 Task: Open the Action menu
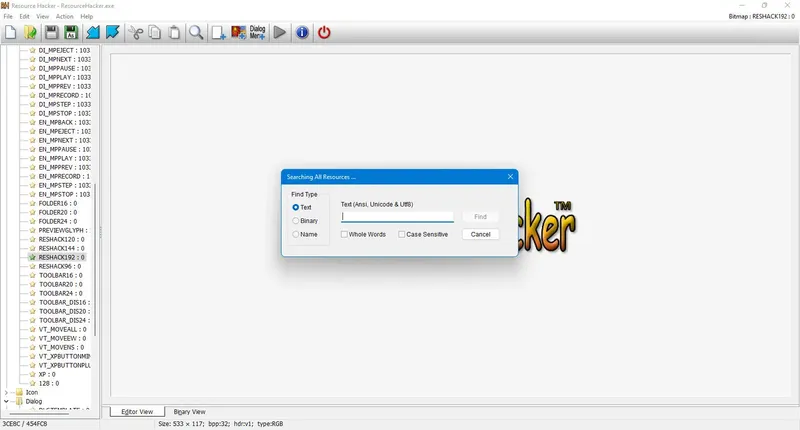click(65, 16)
